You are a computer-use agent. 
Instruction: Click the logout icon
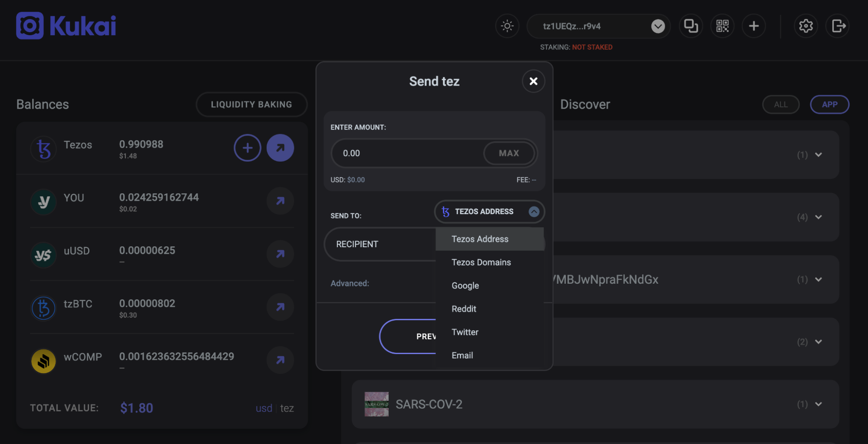click(838, 26)
